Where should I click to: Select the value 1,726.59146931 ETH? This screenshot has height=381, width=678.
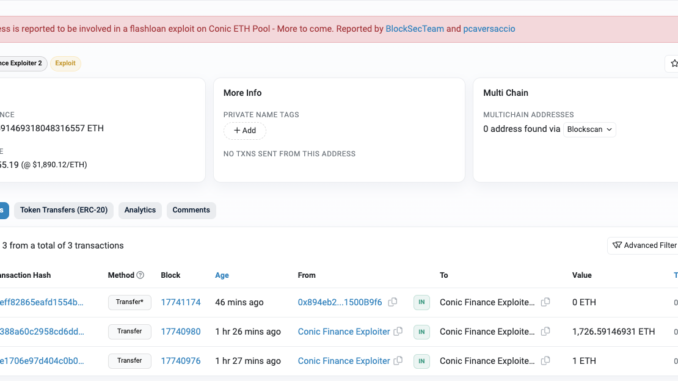(x=614, y=332)
